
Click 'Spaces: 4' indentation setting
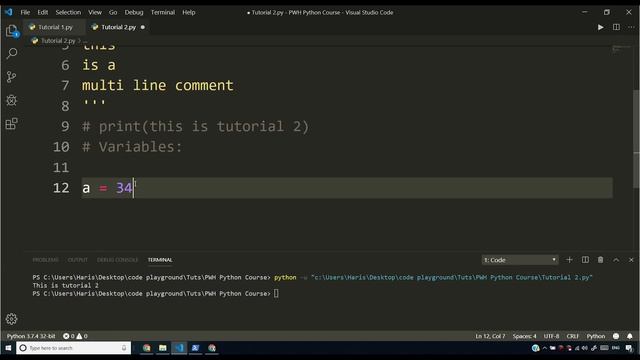click(524, 336)
